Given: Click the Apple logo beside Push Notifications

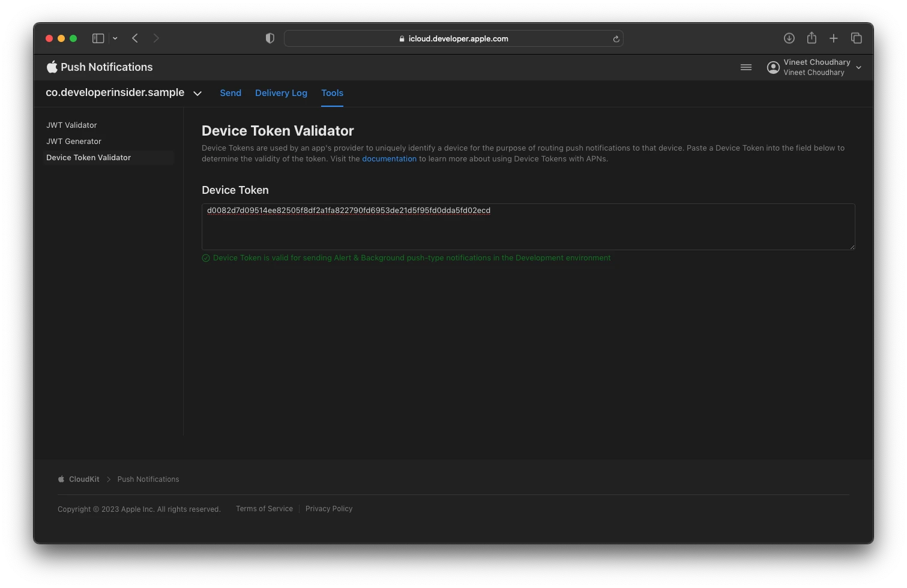Looking at the screenshot, I should [52, 67].
